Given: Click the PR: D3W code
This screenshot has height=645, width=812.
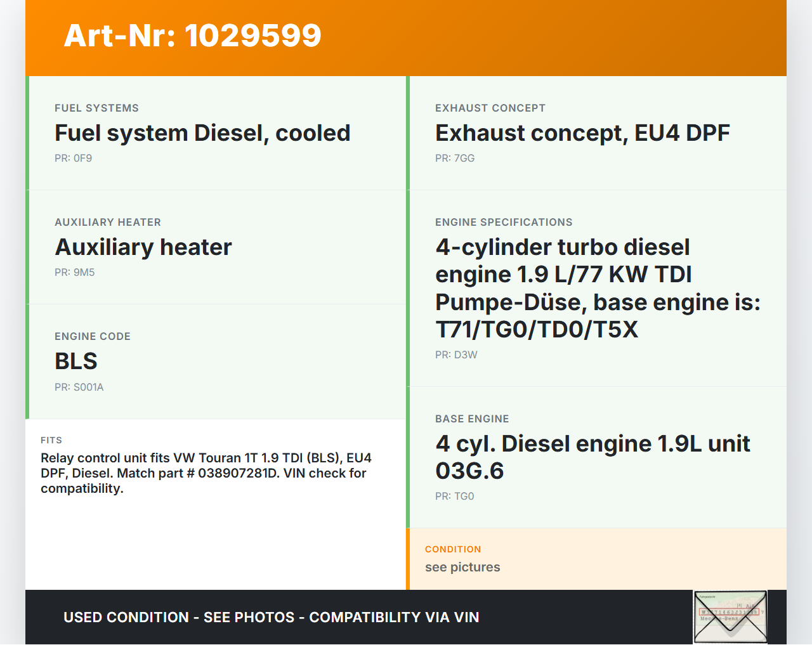Looking at the screenshot, I should click(455, 355).
